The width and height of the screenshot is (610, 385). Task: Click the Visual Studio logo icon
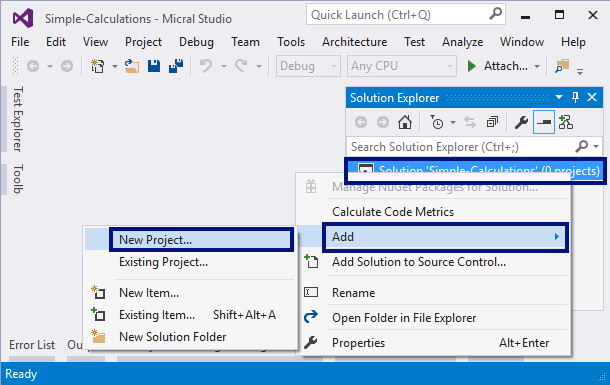[23, 18]
